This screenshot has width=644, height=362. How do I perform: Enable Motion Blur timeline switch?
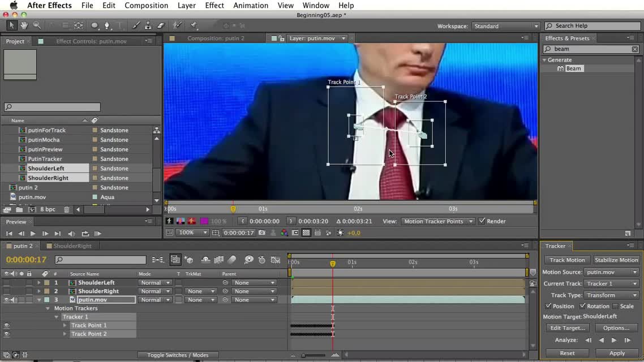click(232, 260)
